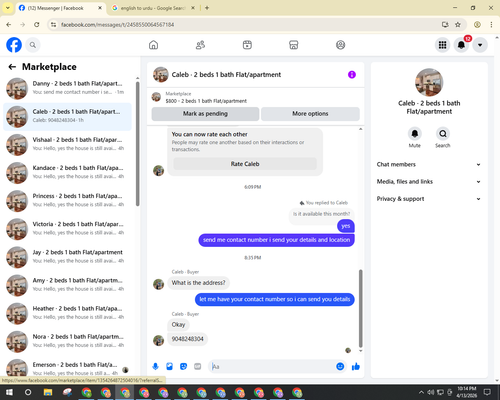Open the Chrome three-dot menu
The width and height of the screenshot is (500, 400).
[491, 24]
